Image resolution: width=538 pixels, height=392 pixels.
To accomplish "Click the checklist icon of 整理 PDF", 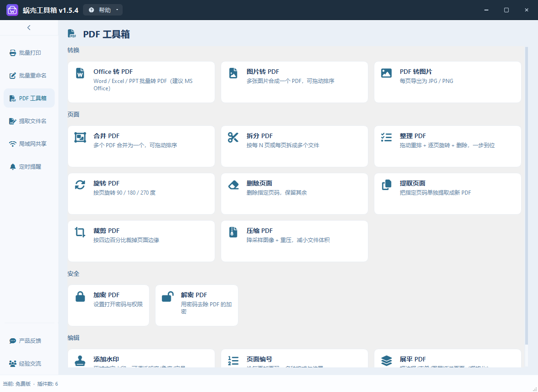I will tap(386, 137).
